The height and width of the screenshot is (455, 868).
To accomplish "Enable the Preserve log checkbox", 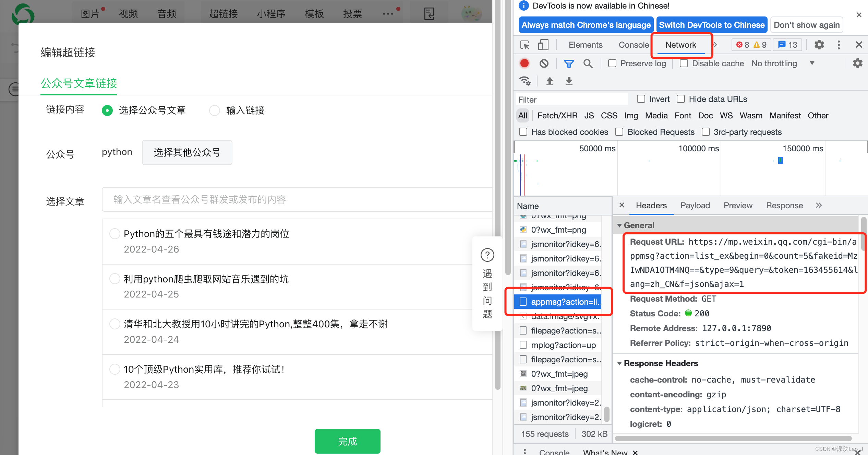I will pos(612,63).
